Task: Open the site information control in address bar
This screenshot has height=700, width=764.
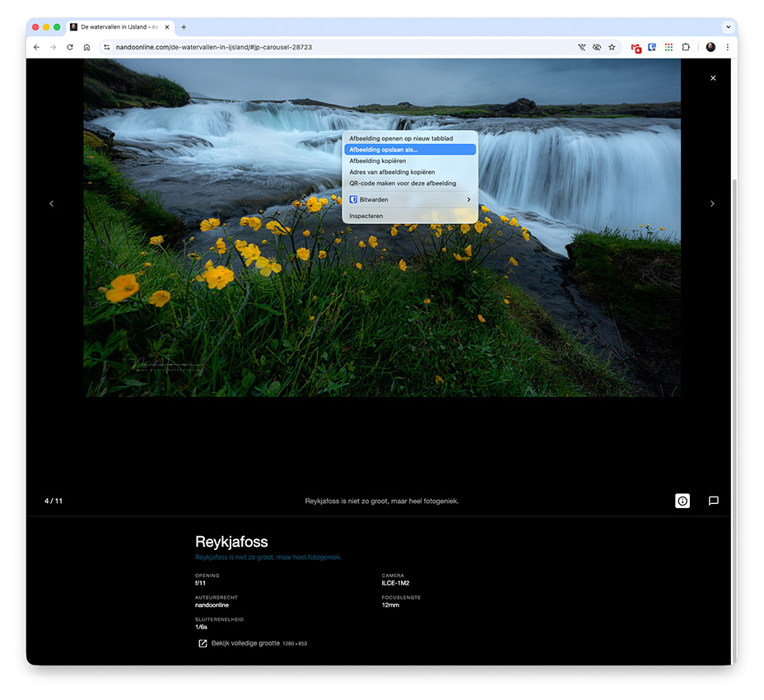Action: tap(106, 48)
